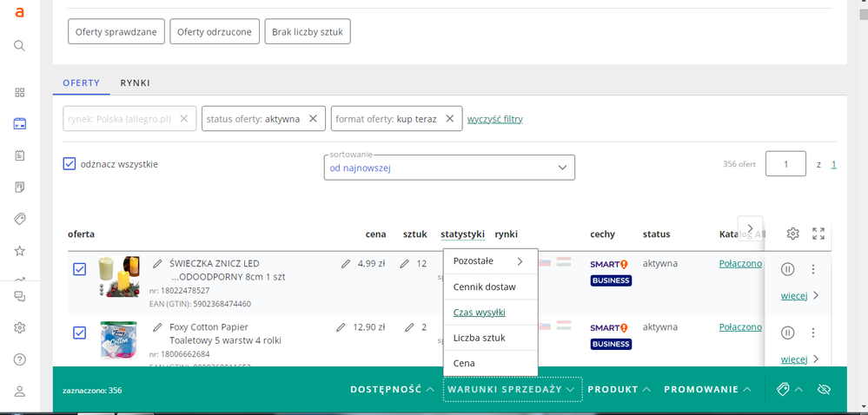This screenshot has width=868, height=415.
Task: Click the page number input field
Action: [x=785, y=164]
